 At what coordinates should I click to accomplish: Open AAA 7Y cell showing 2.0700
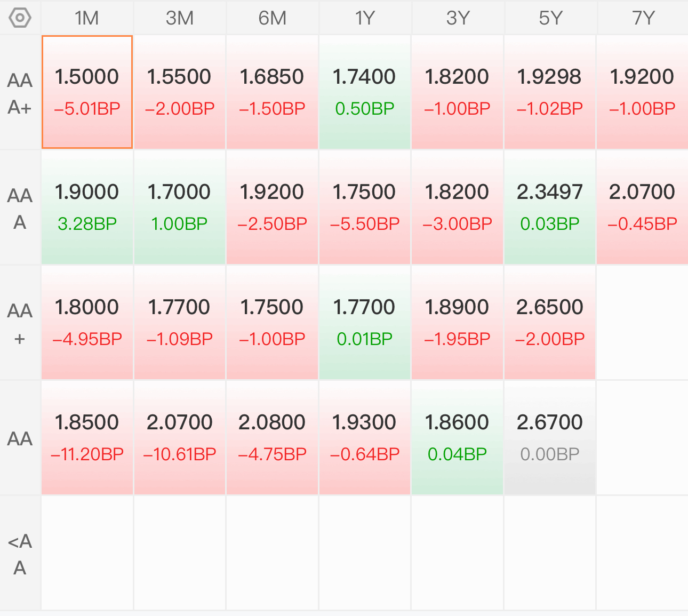pyautogui.click(x=643, y=207)
